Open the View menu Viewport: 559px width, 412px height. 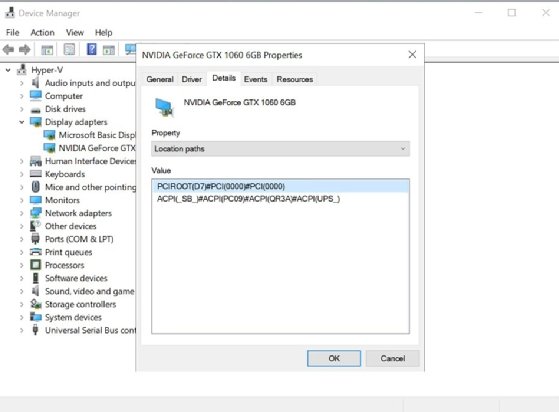click(75, 32)
